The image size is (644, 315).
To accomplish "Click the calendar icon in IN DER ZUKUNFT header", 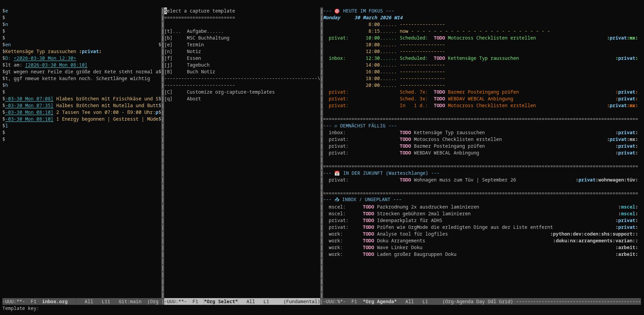I will click(x=337, y=173).
